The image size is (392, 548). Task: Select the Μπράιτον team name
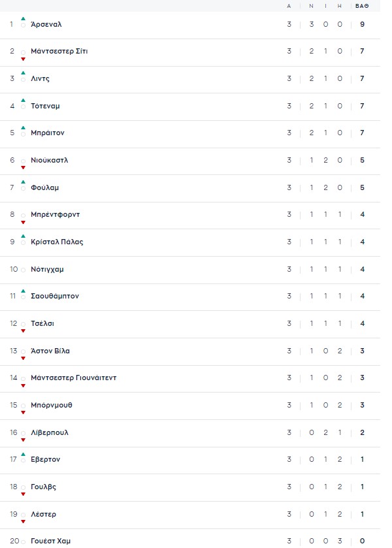[x=47, y=133]
